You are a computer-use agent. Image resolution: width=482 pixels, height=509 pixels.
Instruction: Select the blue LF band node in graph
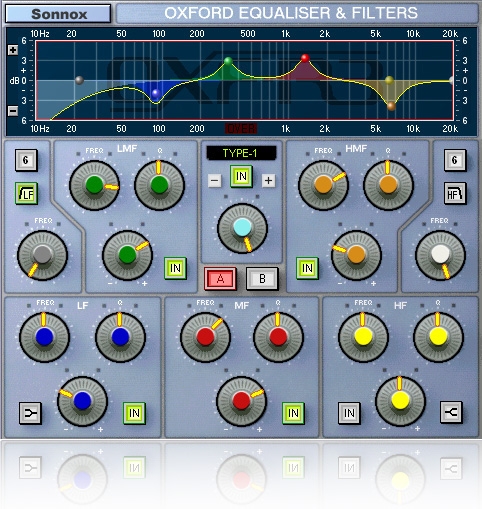pyautogui.click(x=156, y=94)
